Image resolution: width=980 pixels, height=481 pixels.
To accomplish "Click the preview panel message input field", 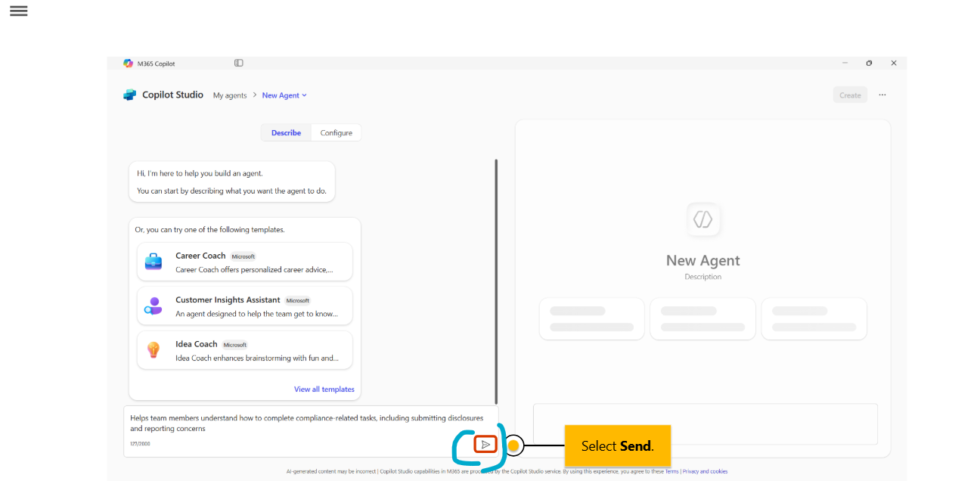I will pos(706,424).
